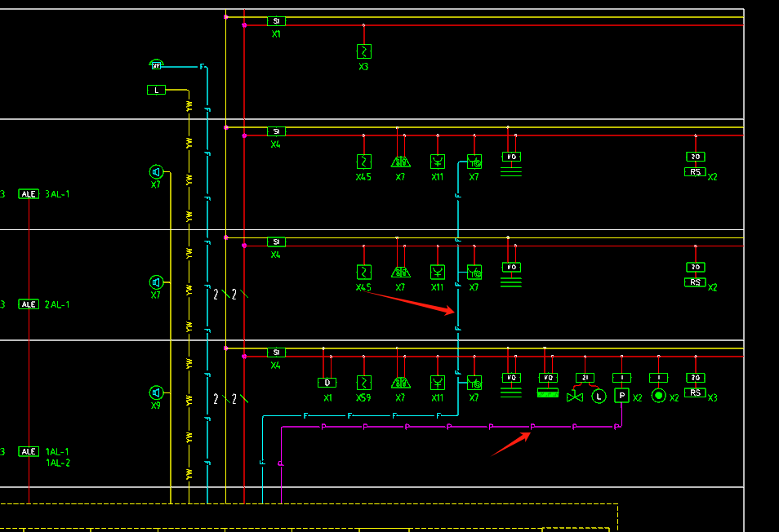The image size is (779, 532).
Task: Select the RS box in the 2AL-1 floor row
Action: [x=695, y=282]
